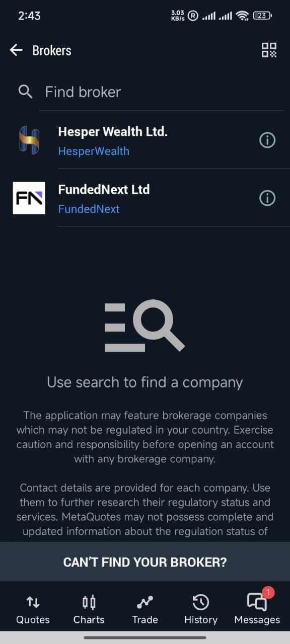Open the QR code scanner icon

click(x=269, y=50)
